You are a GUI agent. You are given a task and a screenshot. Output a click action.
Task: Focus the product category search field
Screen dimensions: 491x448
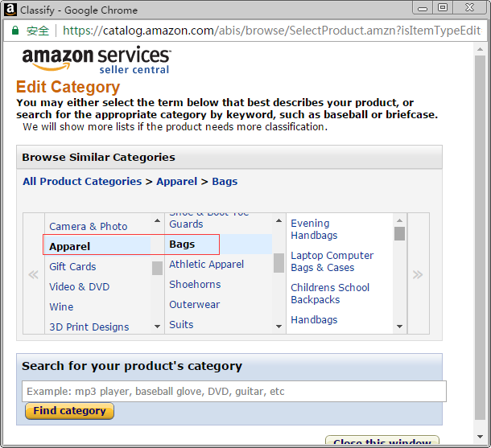(234, 392)
